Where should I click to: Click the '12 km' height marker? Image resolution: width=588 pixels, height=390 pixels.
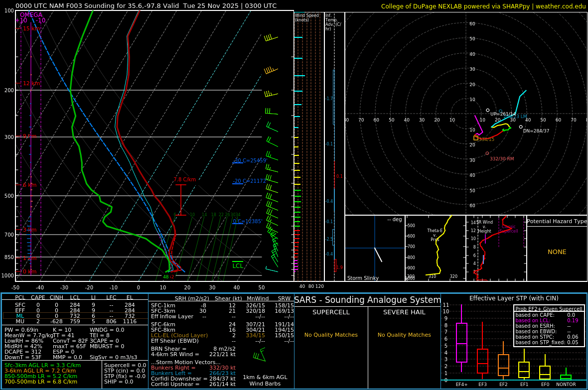(x=31, y=83)
